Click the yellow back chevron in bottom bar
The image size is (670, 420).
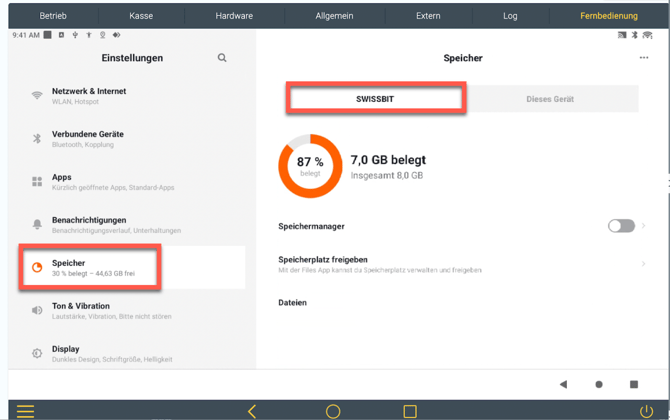[252, 411]
